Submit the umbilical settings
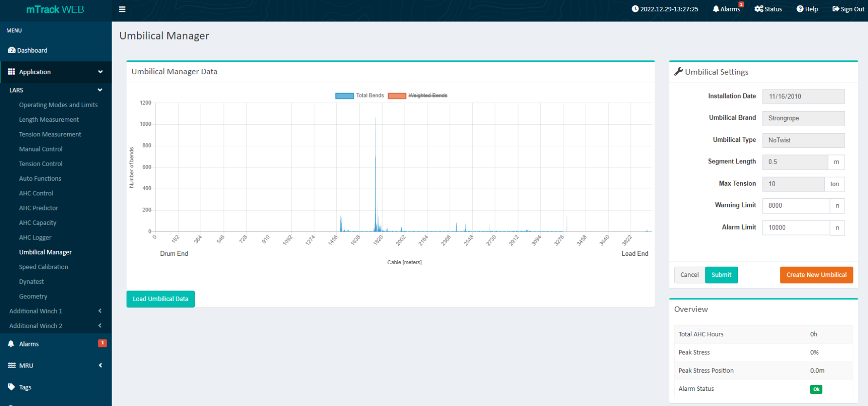This screenshot has height=406, width=868. pos(721,275)
